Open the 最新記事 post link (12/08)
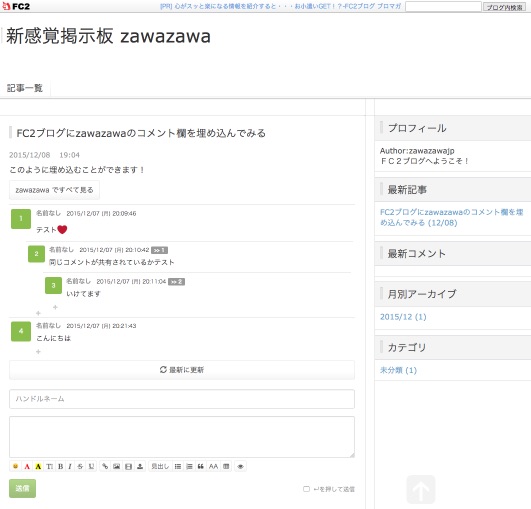The height and width of the screenshot is (509, 531). [x=452, y=217]
